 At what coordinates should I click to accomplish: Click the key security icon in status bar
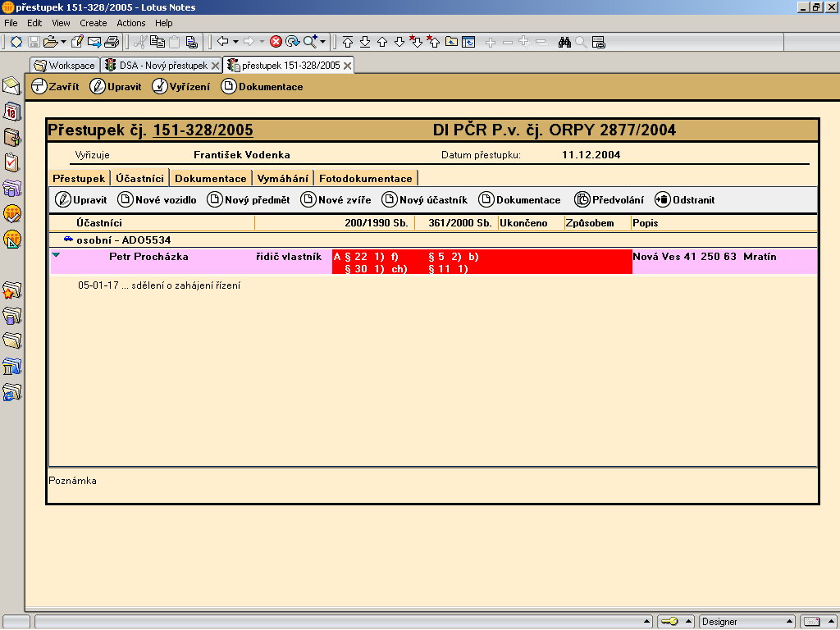tap(669, 622)
